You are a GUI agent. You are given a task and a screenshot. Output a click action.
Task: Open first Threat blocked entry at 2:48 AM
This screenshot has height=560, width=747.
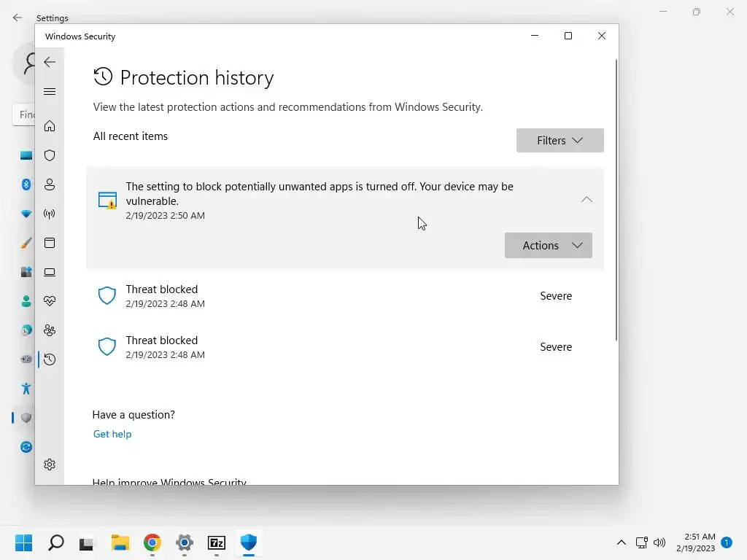(x=345, y=296)
